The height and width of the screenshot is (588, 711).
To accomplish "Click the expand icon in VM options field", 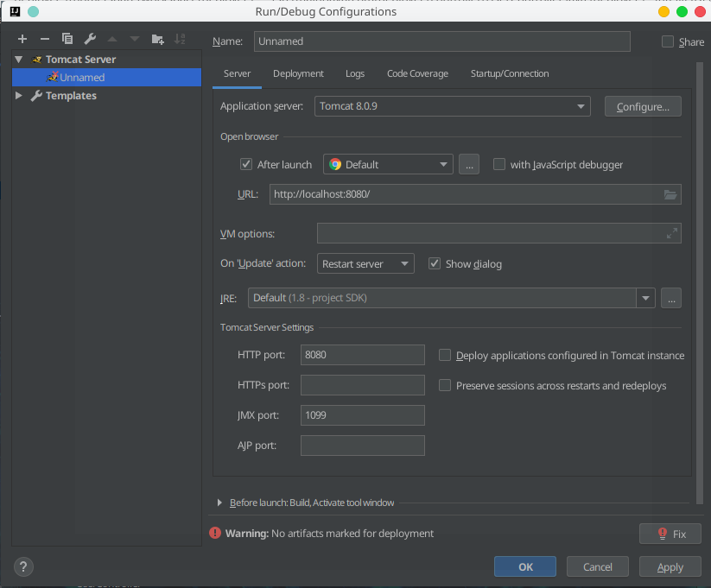I will pos(671,233).
